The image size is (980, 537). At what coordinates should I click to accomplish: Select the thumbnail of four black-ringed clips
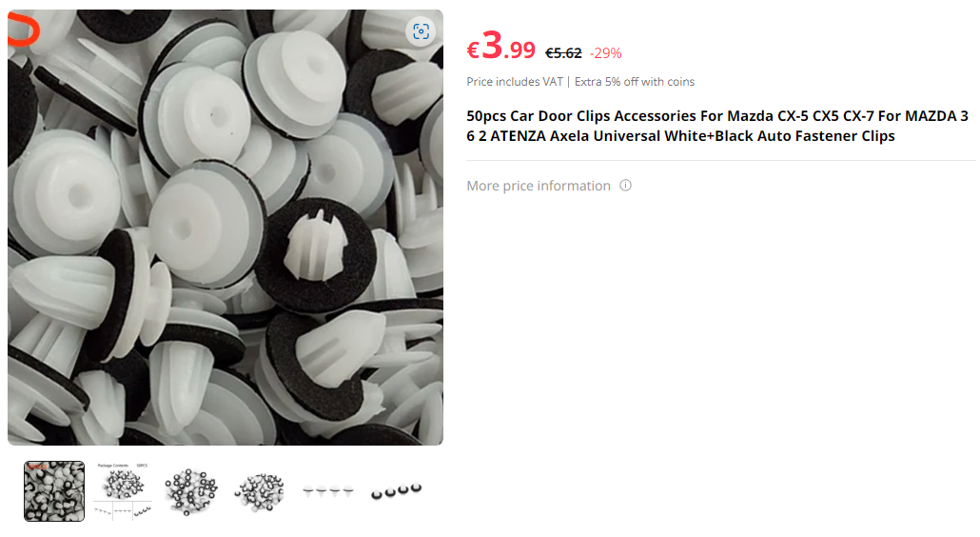(x=397, y=491)
